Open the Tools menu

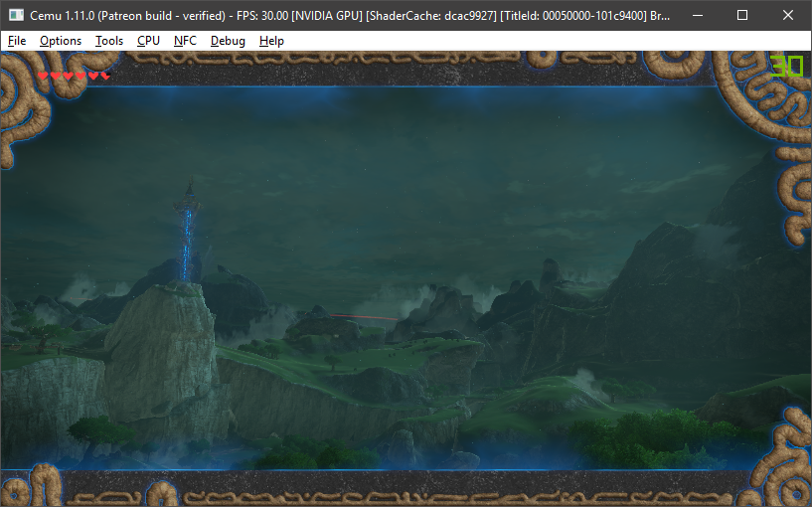click(109, 41)
